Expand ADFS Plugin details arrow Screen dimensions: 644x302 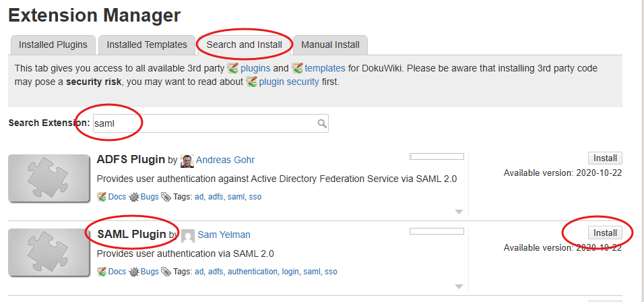point(459,212)
